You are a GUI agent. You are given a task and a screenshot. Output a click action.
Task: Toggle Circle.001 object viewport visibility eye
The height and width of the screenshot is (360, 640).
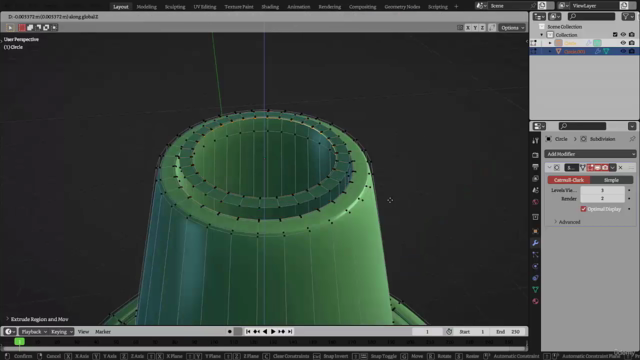[623, 51]
